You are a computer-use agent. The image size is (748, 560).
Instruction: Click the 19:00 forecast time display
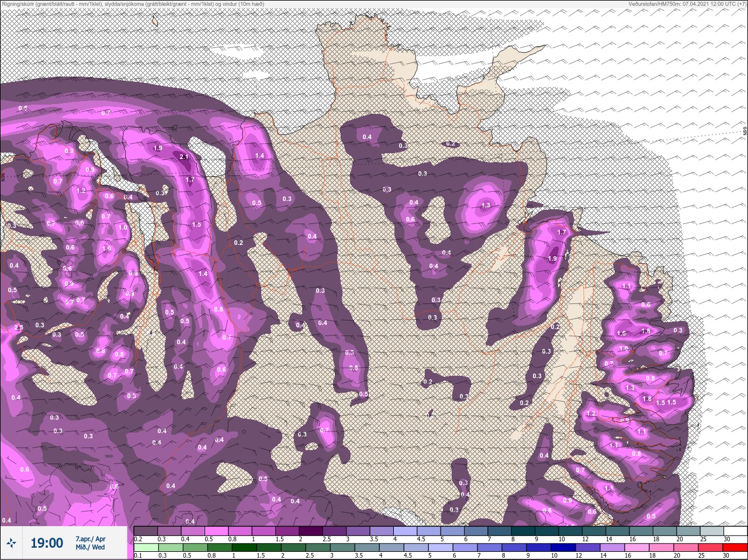point(47,543)
